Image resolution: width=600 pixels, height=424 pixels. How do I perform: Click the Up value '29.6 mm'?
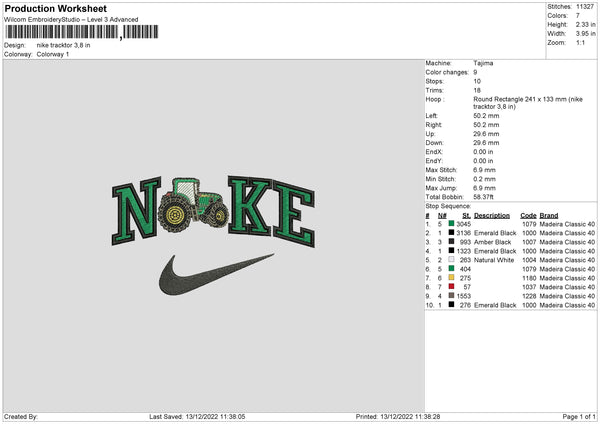pos(486,134)
